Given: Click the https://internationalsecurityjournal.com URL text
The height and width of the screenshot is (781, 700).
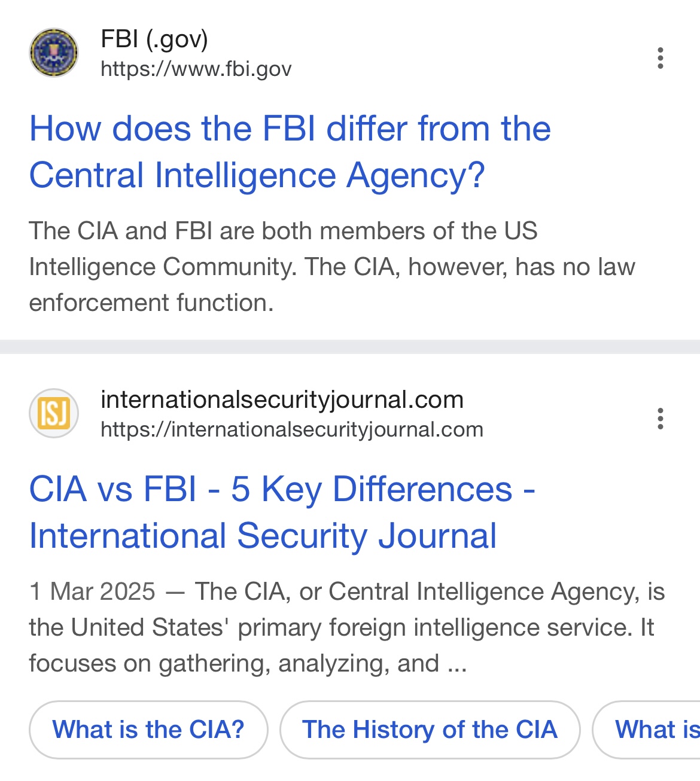Looking at the screenshot, I should (x=291, y=430).
